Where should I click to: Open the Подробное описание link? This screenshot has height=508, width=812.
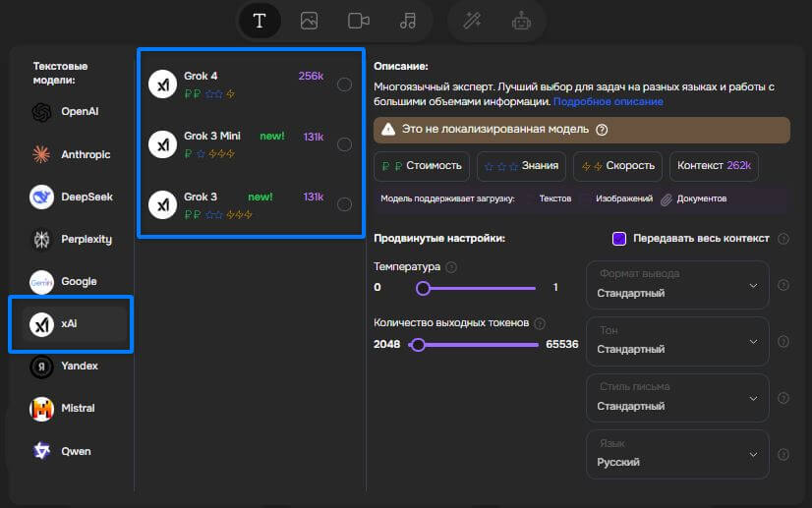coord(608,102)
